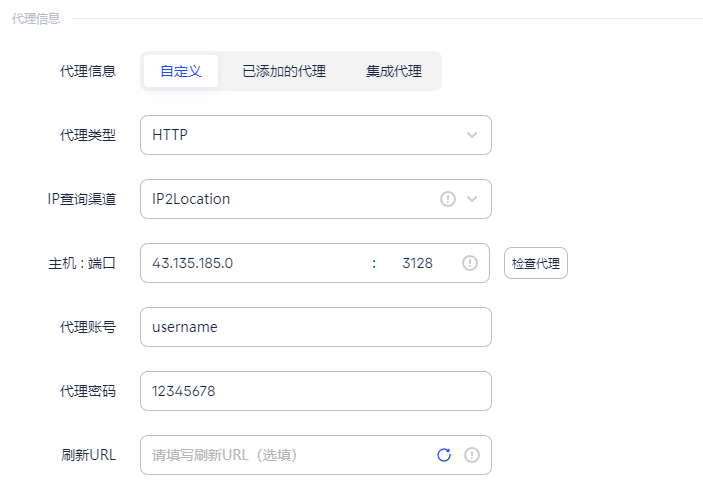Focus the 代理账号 username field
This screenshot has width=703, height=497.
click(316, 327)
